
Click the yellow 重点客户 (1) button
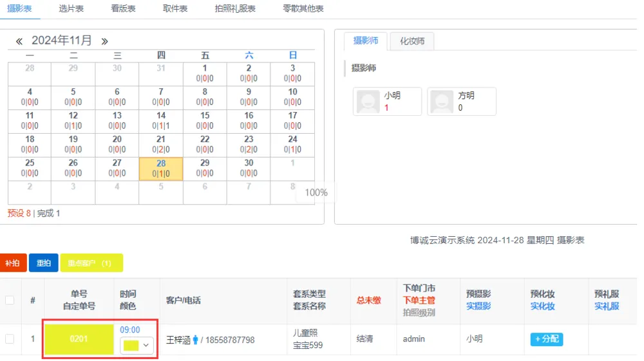pos(91,263)
